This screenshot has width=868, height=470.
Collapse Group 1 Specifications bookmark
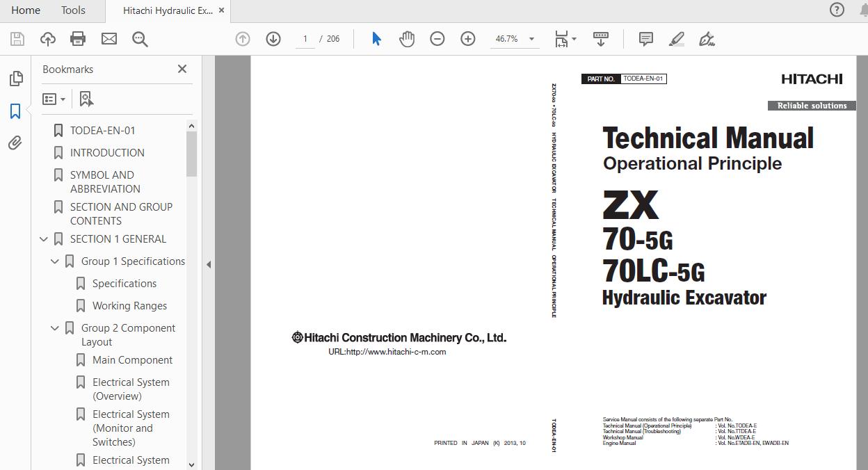point(55,261)
